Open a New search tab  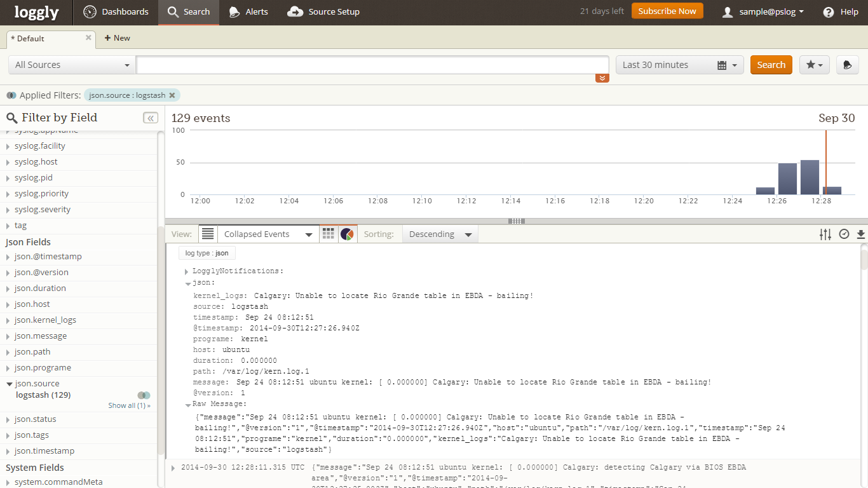[118, 38]
